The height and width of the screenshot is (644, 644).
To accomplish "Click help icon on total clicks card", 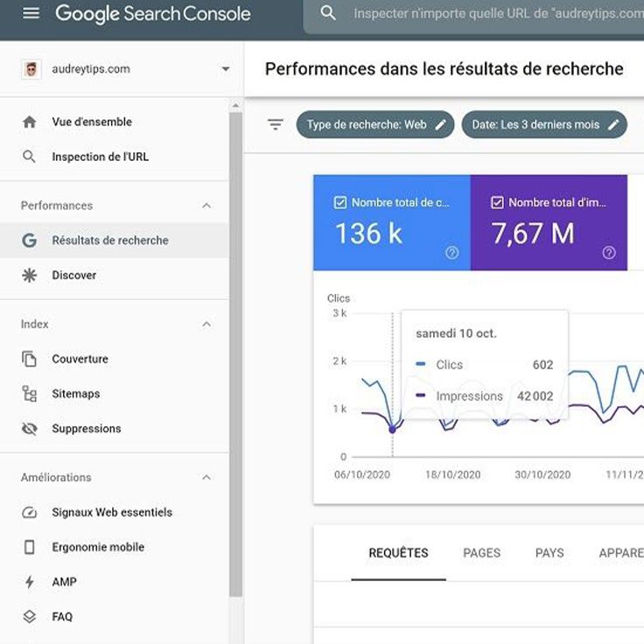I will click(x=451, y=253).
